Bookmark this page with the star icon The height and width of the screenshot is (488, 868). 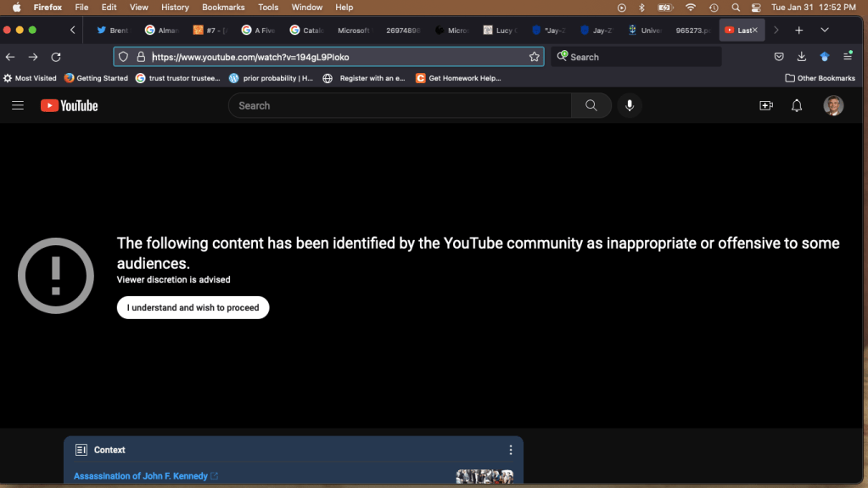pyautogui.click(x=535, y=57)
